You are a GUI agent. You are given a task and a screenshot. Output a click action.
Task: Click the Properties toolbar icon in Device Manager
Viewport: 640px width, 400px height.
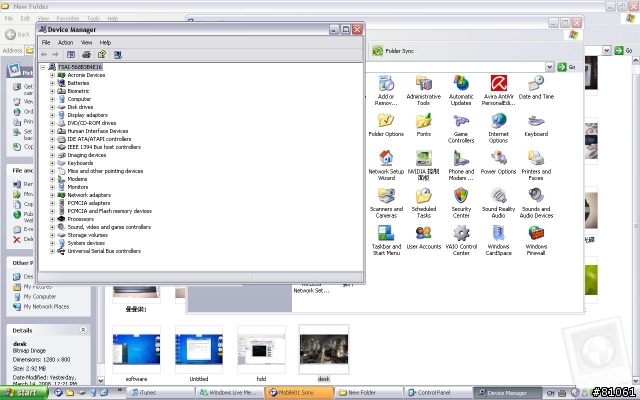tap(102, 54)
